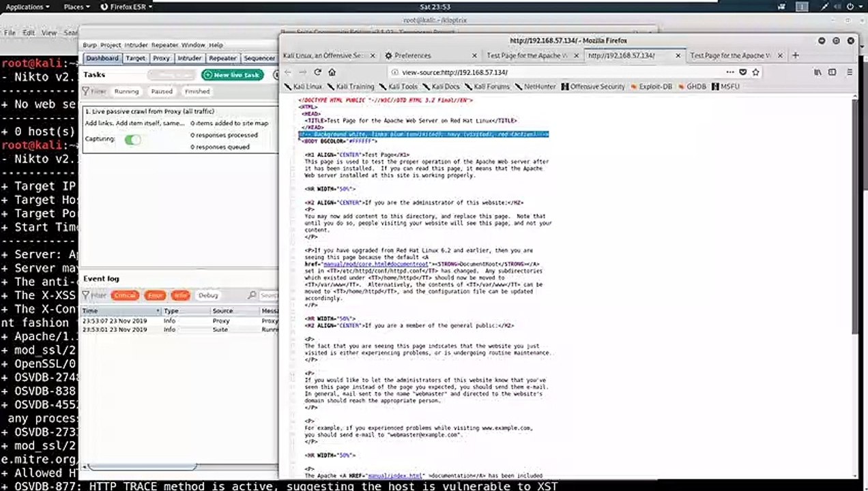Sort event log by Source column
868x491 pixels.
(235, 311)
